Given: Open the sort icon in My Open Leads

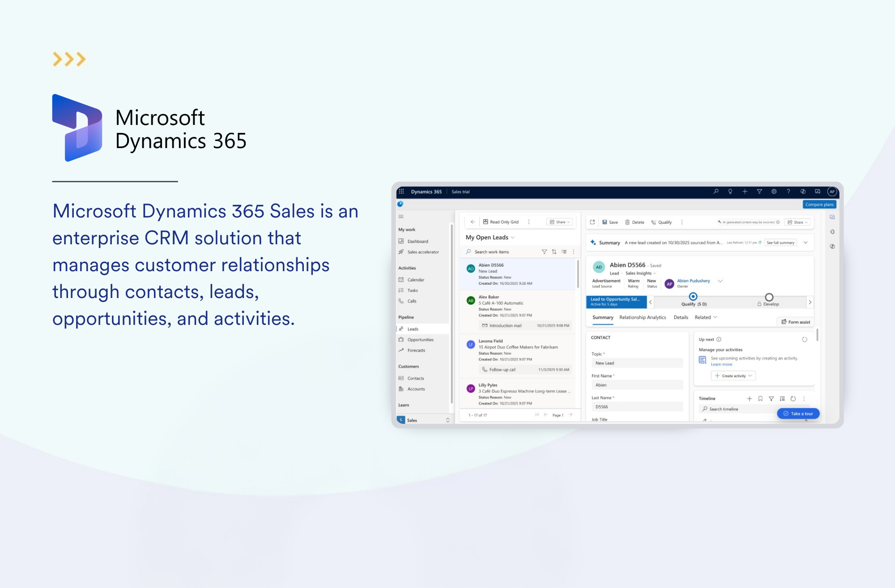Looking at the screenshot, I should 554,251.
